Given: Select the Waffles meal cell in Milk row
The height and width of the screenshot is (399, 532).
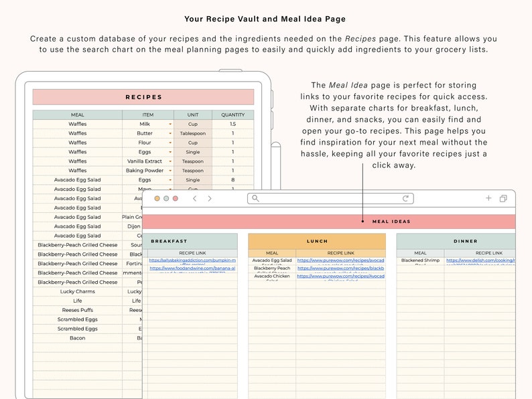Looking at the screenshot, I should tap(77, 124).
